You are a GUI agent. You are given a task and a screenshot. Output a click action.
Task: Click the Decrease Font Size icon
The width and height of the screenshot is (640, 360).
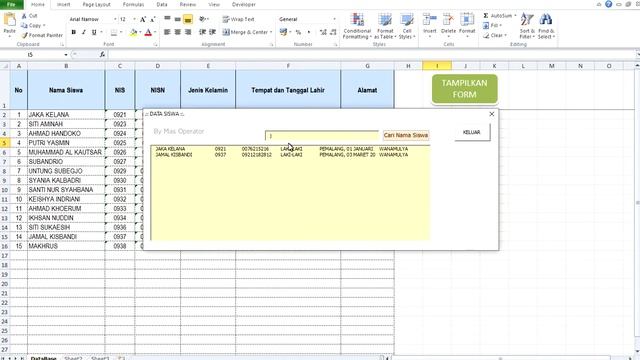(153, 19)
